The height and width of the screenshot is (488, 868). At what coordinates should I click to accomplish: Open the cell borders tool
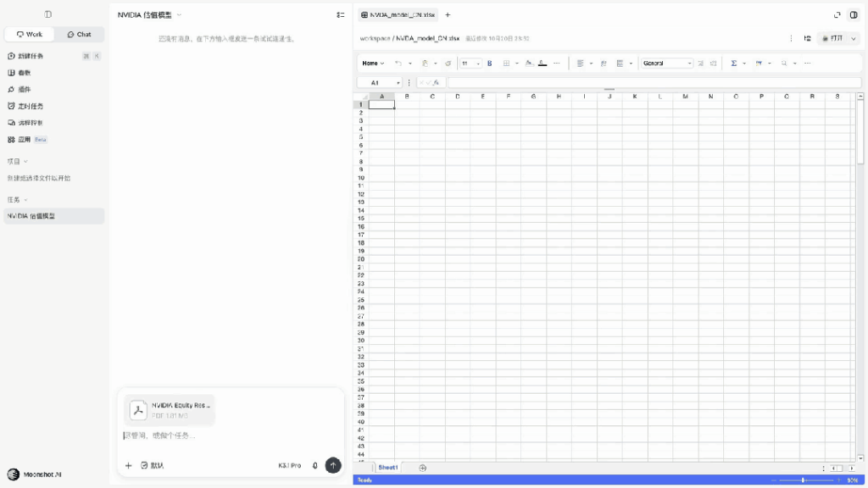click(506, 64)
